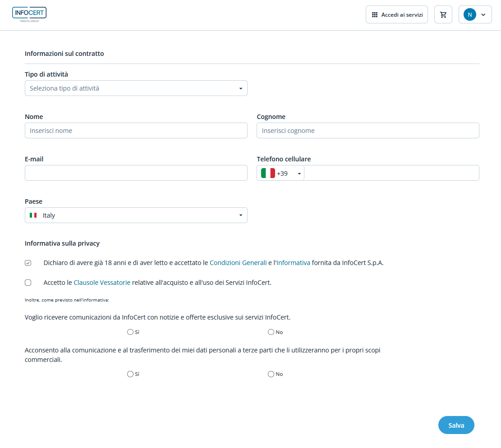Image resolution: width=501 pixels, height=448 pixels.
Task: Select No for third-party data transfer
Action: coord(271,374)
